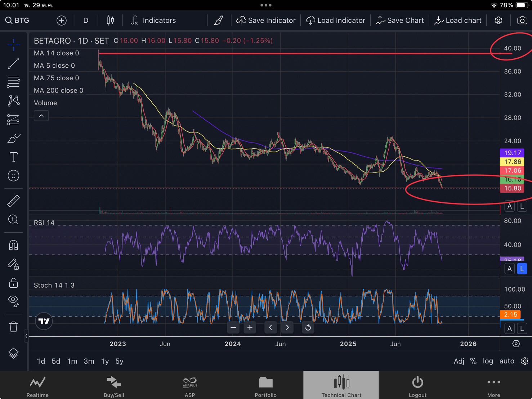Reset the chart view
Viewport: 532px width, 399px height.
308,327
